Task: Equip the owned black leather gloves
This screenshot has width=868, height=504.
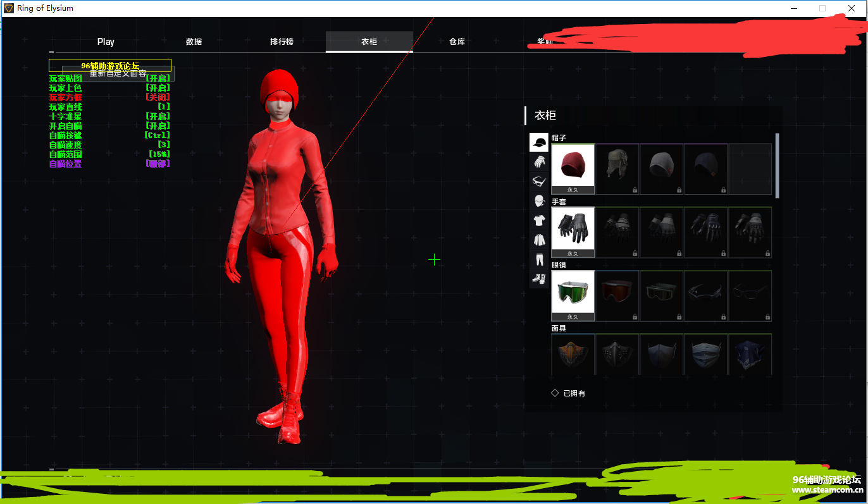Action: [573, 232]
